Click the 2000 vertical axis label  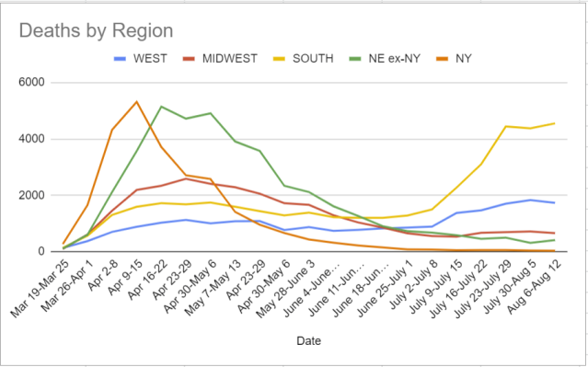pyautogui.click(x=31, y=195)
